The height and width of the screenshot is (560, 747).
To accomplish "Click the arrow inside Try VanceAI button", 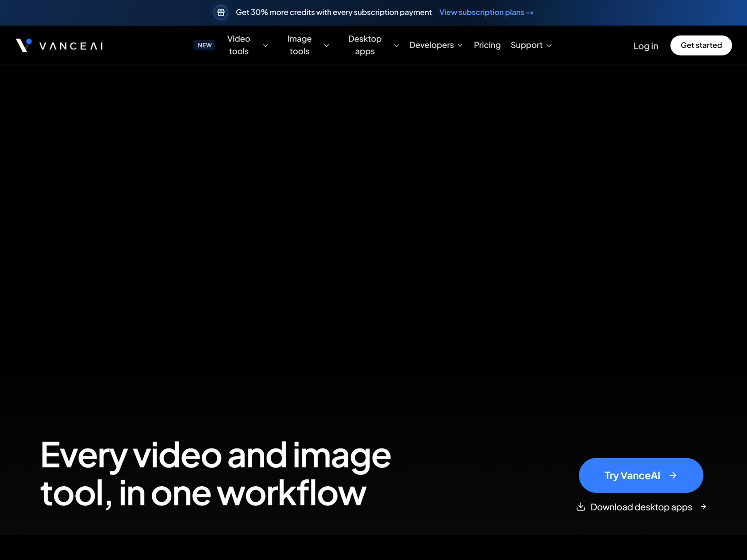I will (x=673, y=476).
